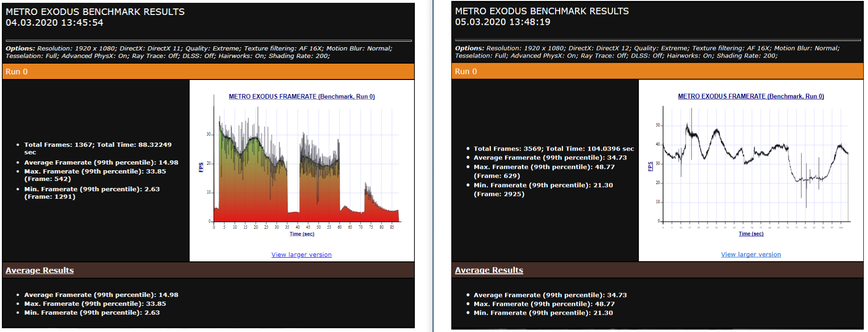The height and width of the screenshot is (332, 868).
Task: Click right report title 'METRO EXODUS BENCHMARK RESULTS'
Action: click(x=542, y=11)
